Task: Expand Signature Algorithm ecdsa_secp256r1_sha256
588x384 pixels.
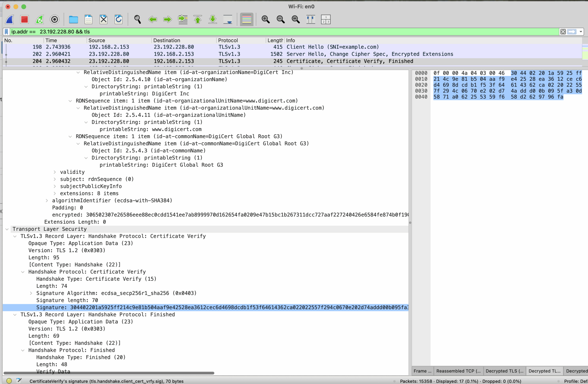Action: pyautogui.click(x=31, y=293)
